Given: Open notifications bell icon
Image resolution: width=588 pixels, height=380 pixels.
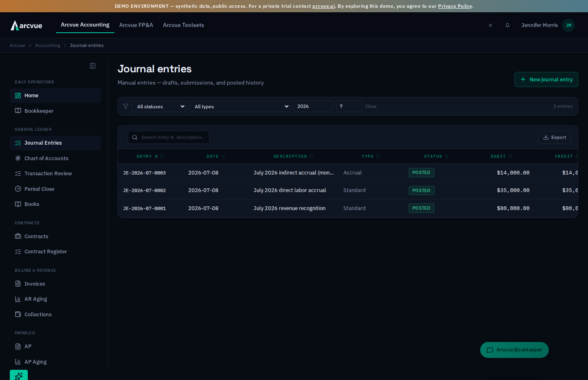Looking at the screenshot, I should [x=508, y=25].
